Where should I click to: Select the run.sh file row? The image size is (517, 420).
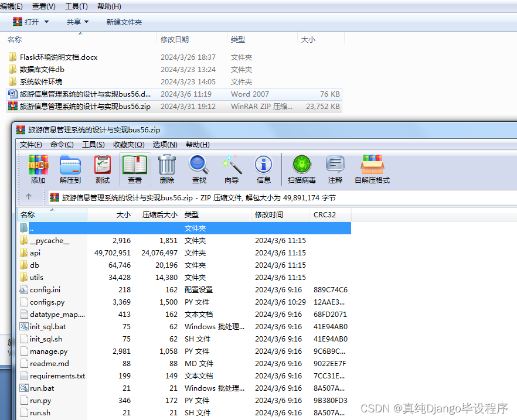click(x=185, y=413)
